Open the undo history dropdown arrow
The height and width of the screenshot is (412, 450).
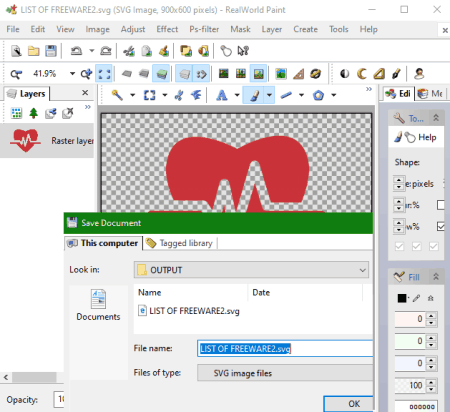92,51
